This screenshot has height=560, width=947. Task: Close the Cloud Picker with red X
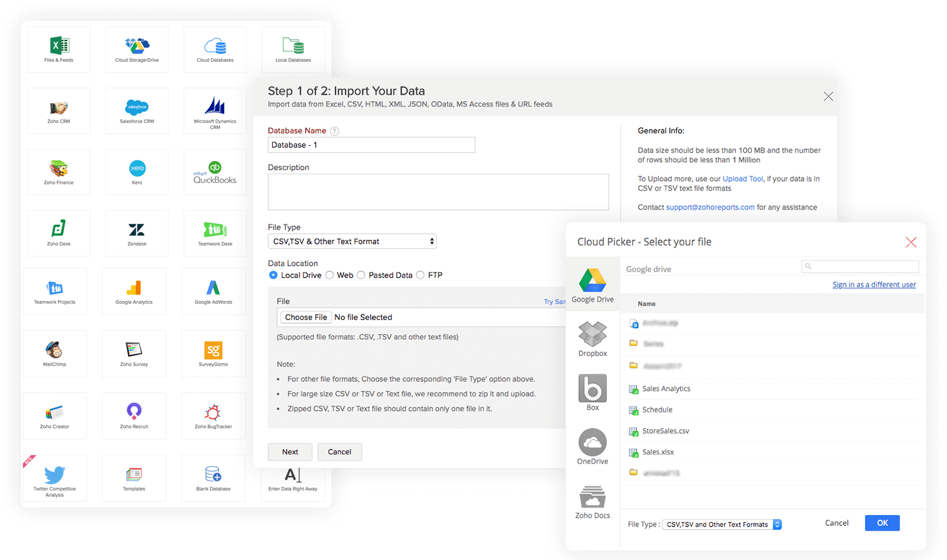pyautogui.click(x=911, y=242)
